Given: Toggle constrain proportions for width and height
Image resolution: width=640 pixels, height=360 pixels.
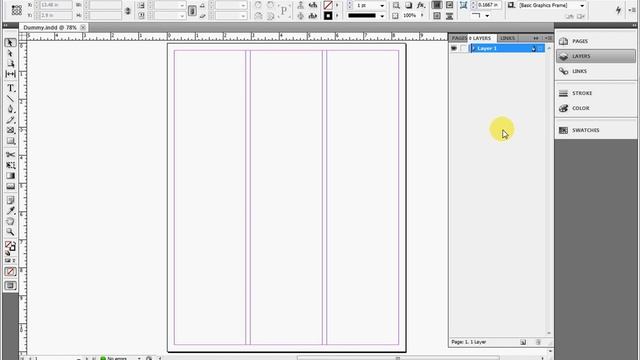Looking at the screenshot, I should click(x=128, y=11).
